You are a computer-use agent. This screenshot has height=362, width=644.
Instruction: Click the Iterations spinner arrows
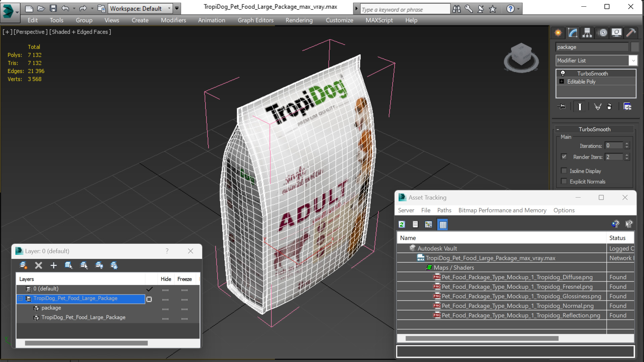click(627, 145)
